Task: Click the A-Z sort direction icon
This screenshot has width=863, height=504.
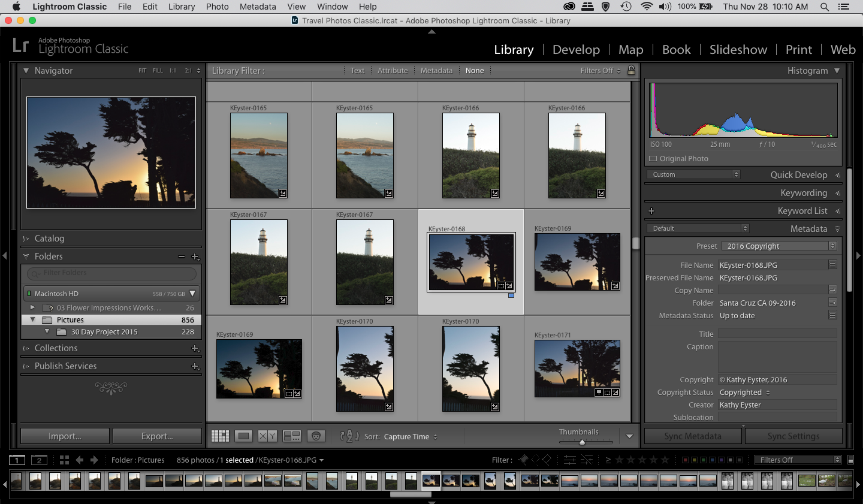Action: (x=348, y=436)
